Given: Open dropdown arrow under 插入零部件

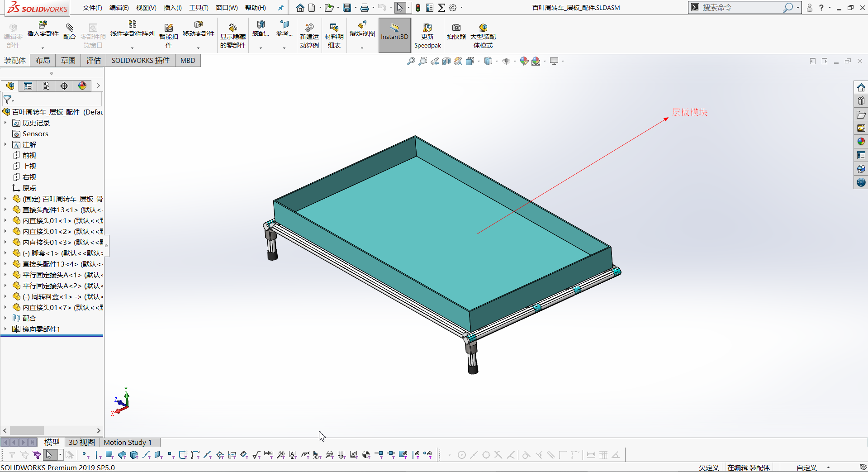Looking at the screenshot, I should click(x=43, y=48).
